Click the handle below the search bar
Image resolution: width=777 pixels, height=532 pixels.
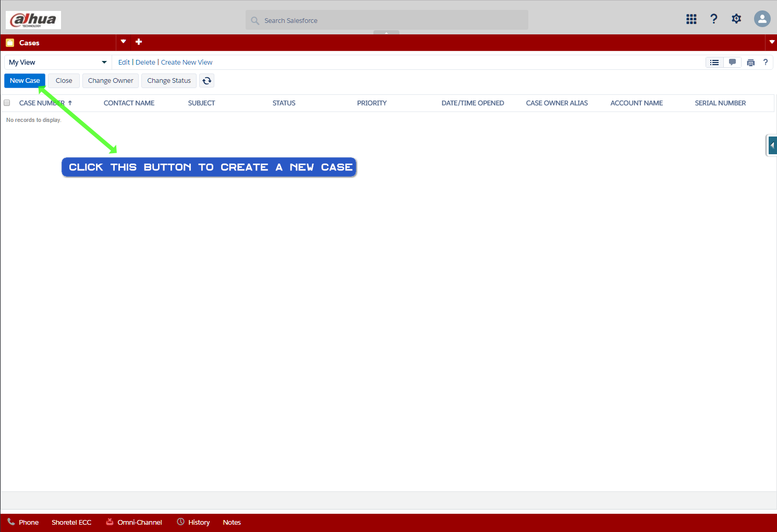point(386,32)
